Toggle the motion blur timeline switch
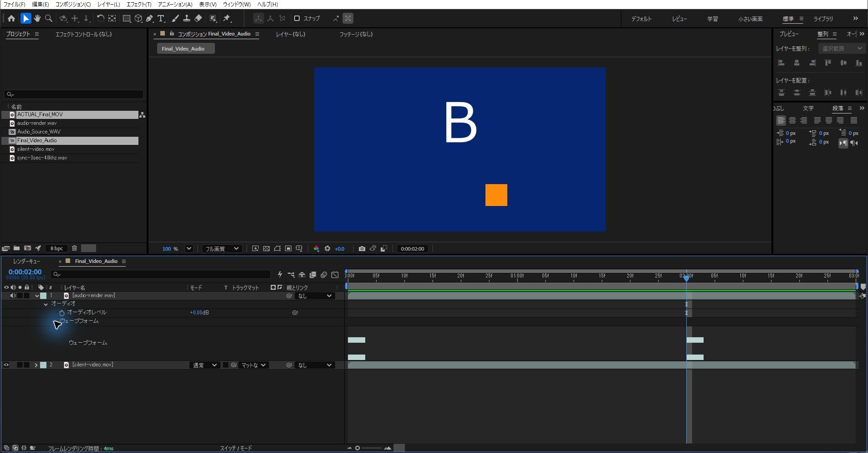 (x=324, y=275)
